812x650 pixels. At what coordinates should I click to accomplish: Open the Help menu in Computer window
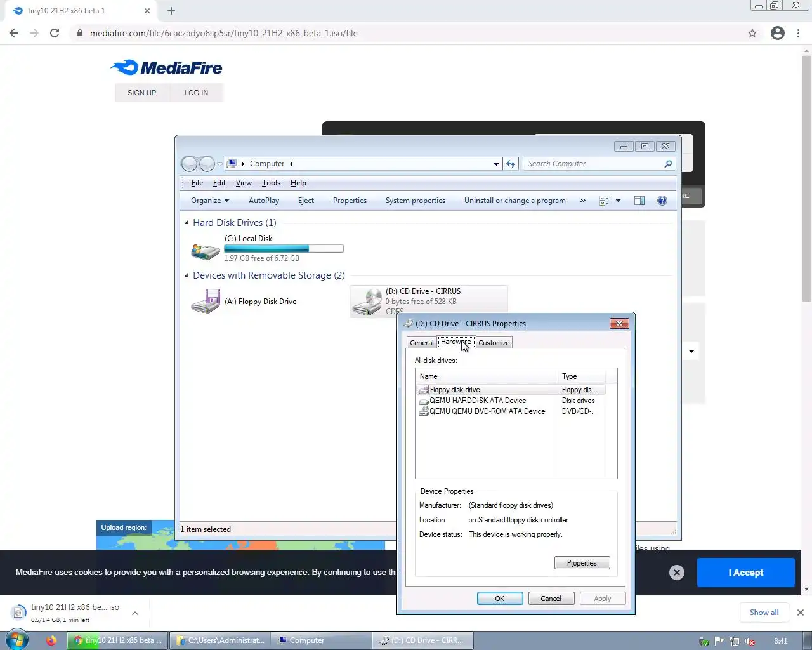point(298,183)
